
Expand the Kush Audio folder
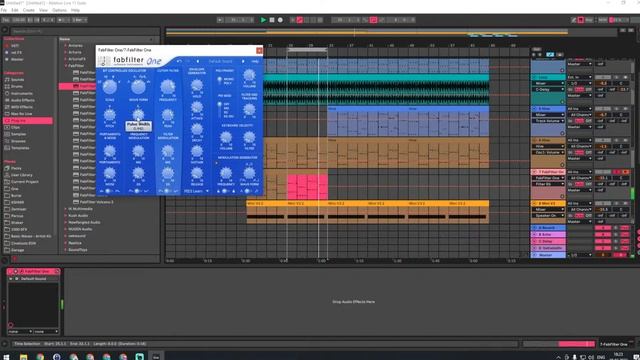coord(65,216)
